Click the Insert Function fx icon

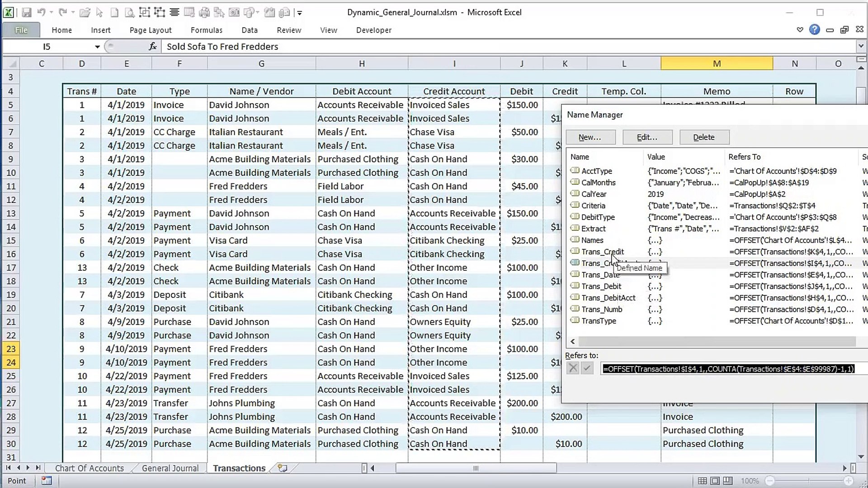coord(153,46)
